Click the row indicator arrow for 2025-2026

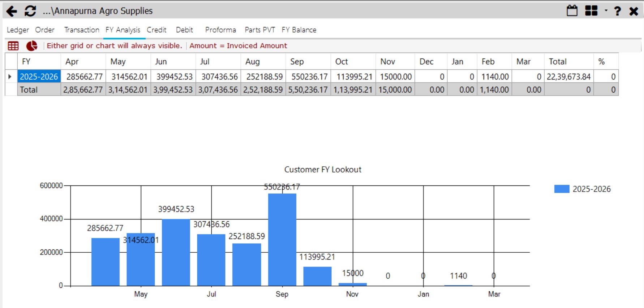pyautogui.click(x=10, y=77)
